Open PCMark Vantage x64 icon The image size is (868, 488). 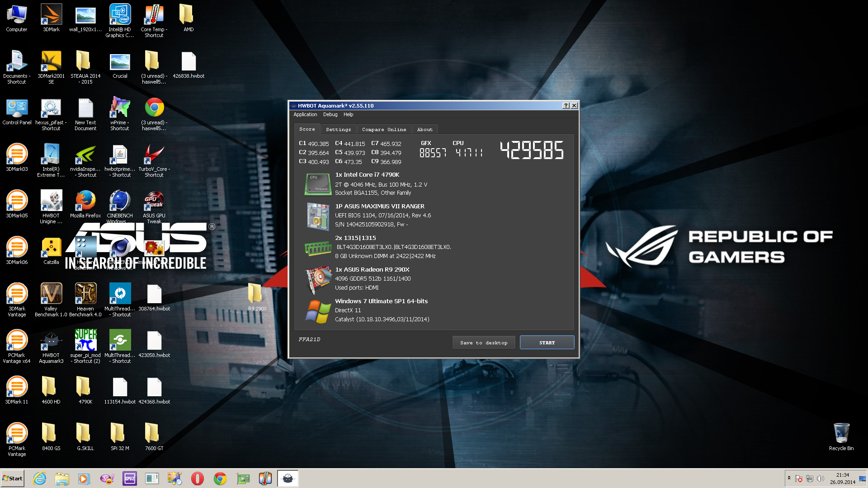(x=17, y=347)
